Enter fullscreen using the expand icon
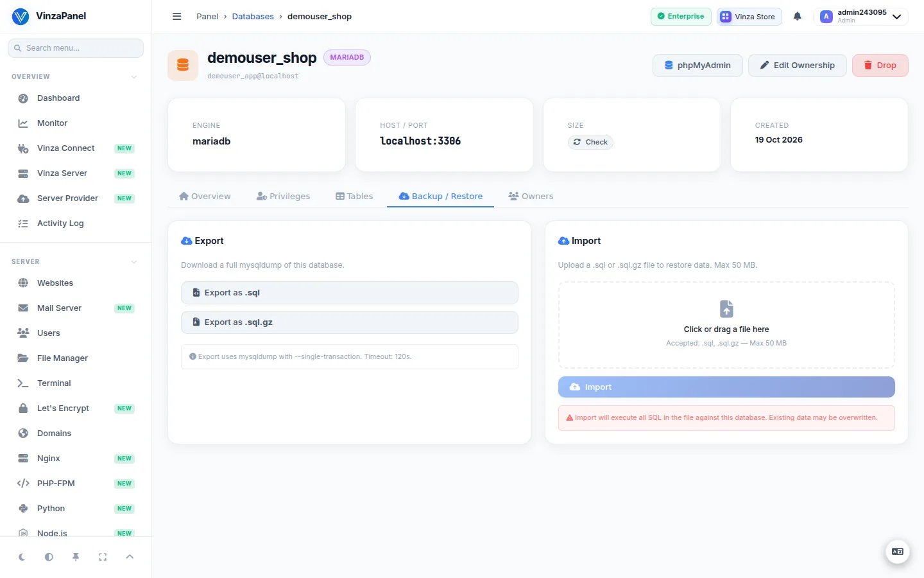924x578 pixels. [x=103, y=557]
